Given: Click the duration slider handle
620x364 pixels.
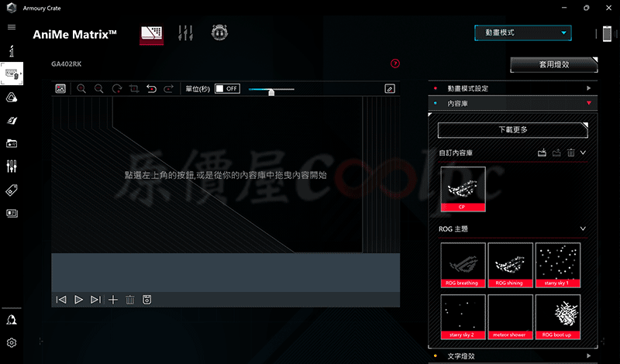Looking at the screenshot, I should point(271,92).
